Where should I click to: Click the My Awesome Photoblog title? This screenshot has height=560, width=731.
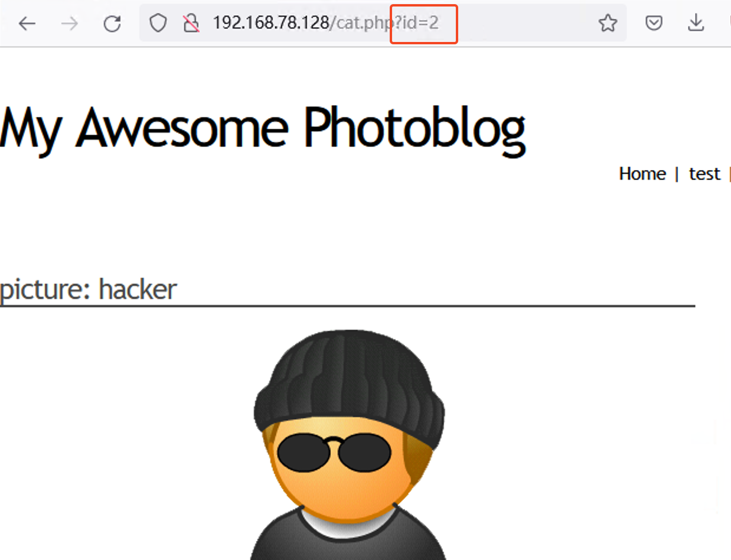click(262, 128)
